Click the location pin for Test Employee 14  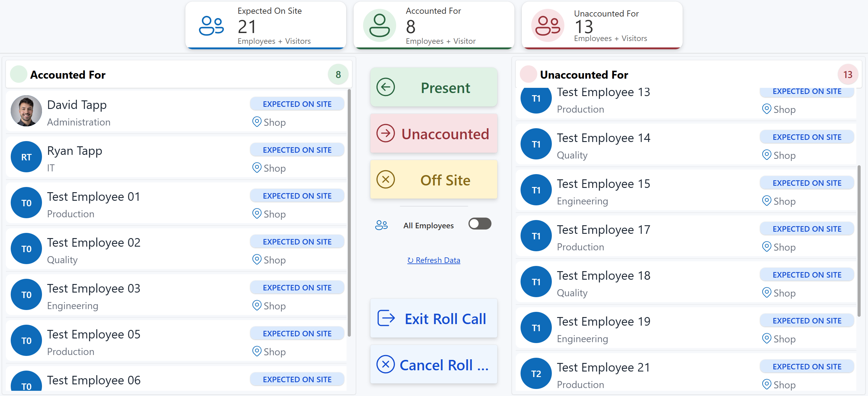click(766, 155)
